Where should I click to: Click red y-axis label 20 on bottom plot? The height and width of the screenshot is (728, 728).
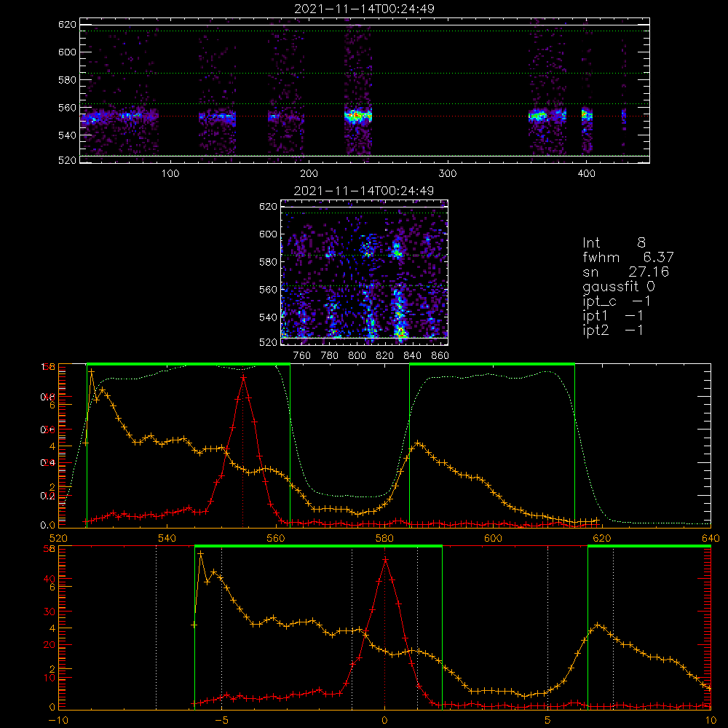pos(50,645)
